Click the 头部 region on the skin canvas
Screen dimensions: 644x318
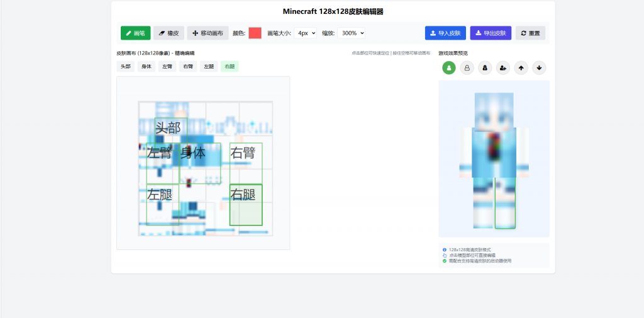pyautogui.click(x=171, y=130)
